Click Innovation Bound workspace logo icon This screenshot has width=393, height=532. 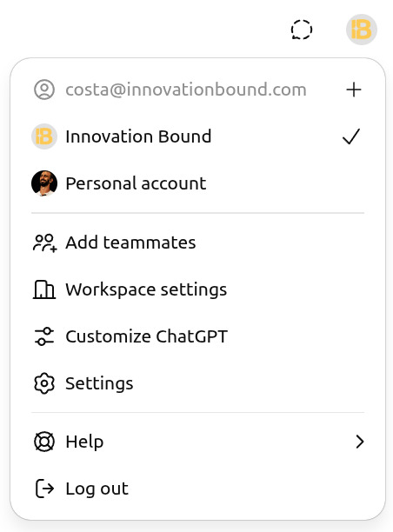[44, 136]
